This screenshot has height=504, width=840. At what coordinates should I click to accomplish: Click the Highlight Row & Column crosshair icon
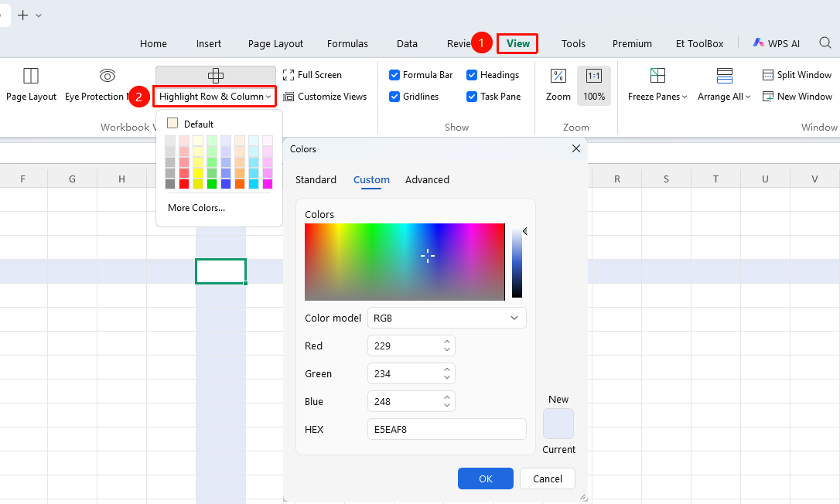coord(215,76)
